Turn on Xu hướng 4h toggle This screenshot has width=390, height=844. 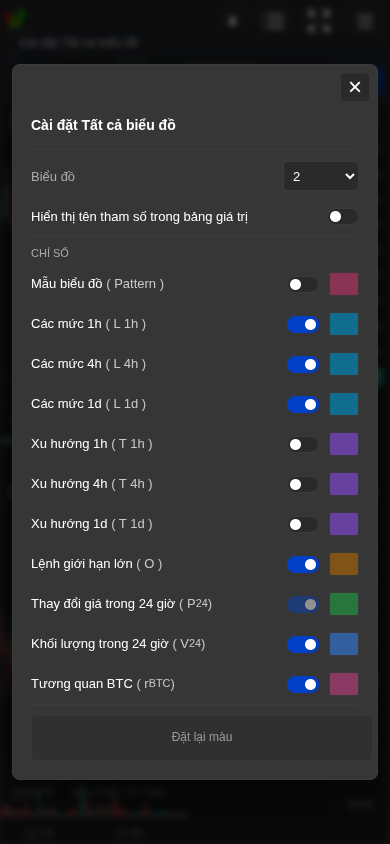coord(303,484)
